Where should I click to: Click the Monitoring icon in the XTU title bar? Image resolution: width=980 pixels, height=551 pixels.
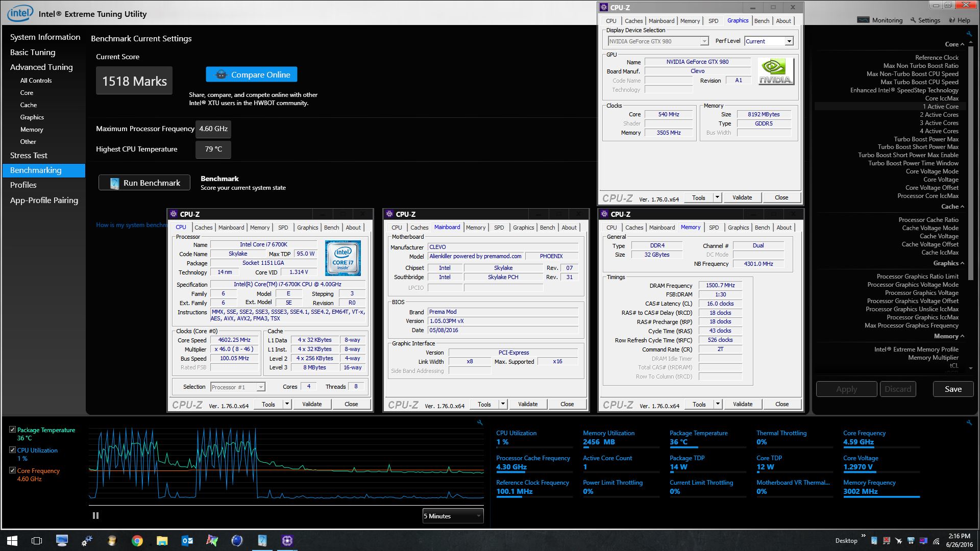[x=863, y=20]
